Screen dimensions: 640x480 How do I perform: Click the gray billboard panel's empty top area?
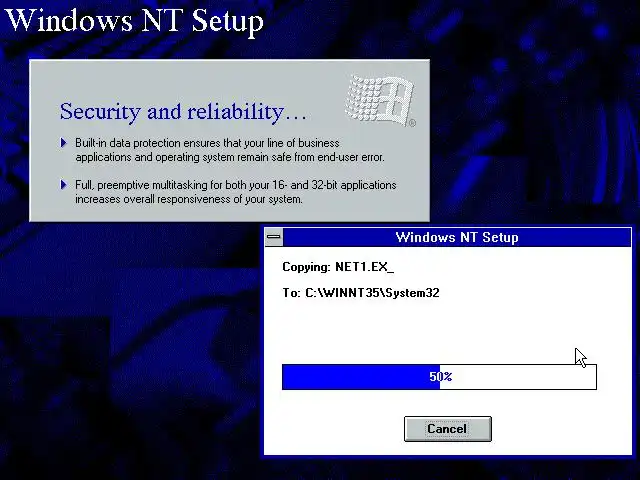point(184,80)
